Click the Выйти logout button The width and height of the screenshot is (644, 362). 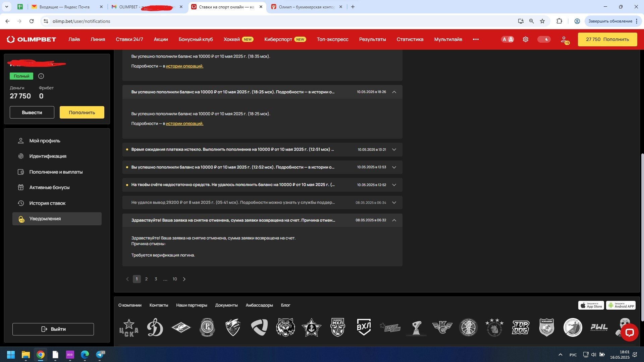point(53,329)
